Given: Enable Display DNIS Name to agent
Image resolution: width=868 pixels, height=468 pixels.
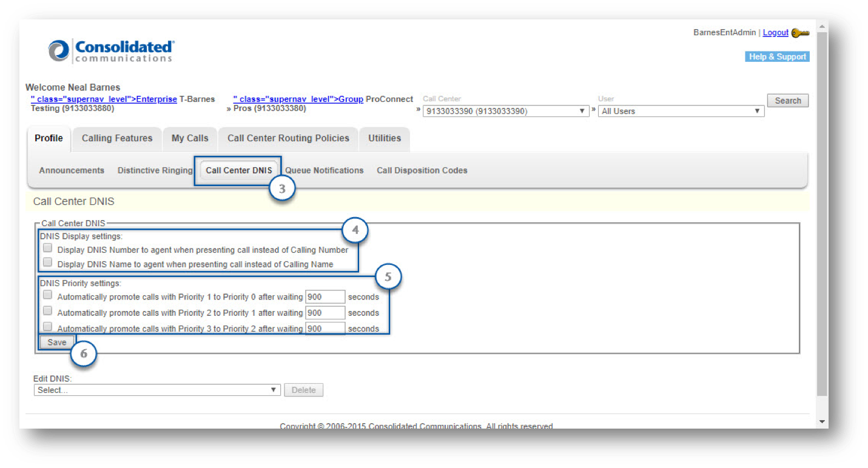Looking at the screenshot, I should pos(47,262).
